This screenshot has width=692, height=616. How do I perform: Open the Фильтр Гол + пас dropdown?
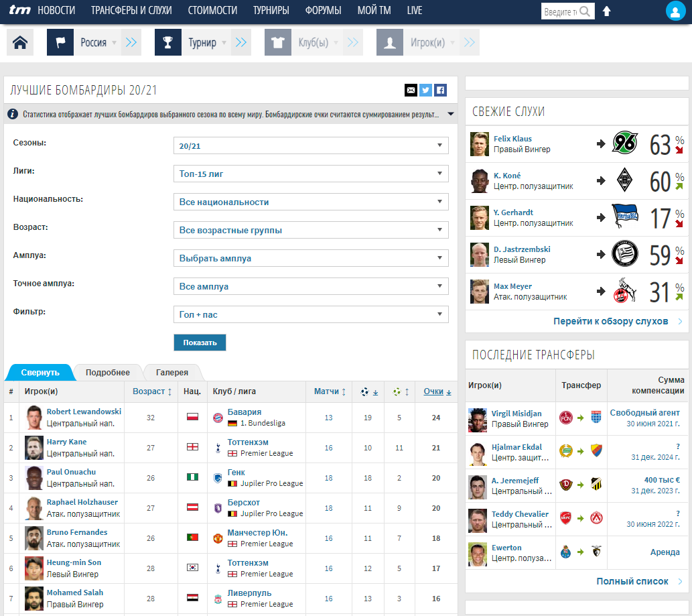pyautogui.click(x=311, y=314)
